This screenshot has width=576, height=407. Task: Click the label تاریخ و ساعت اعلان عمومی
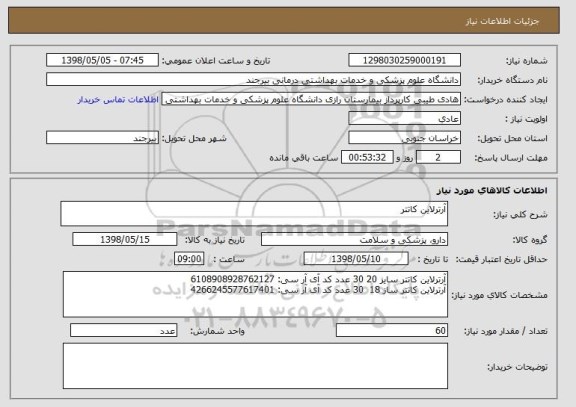216,61
